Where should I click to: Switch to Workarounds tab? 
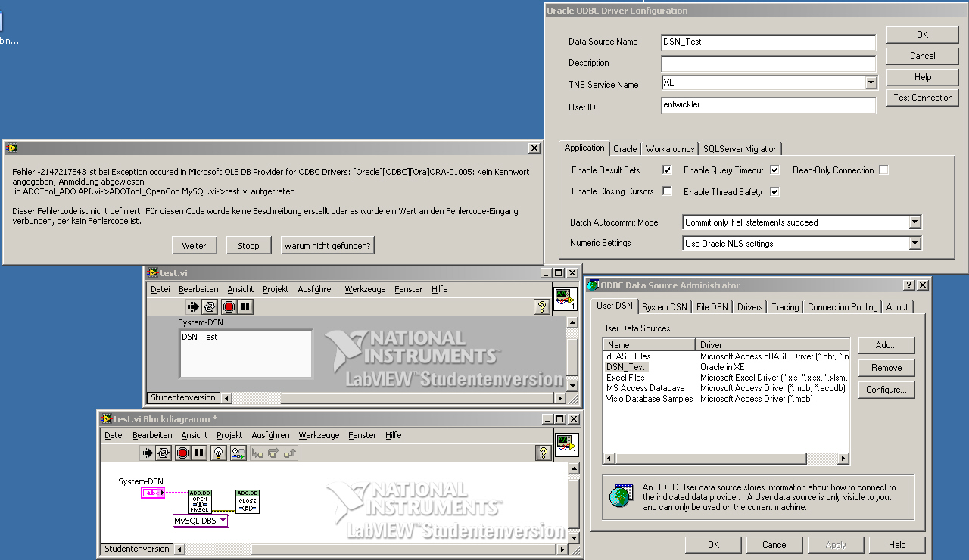point(670,149)
